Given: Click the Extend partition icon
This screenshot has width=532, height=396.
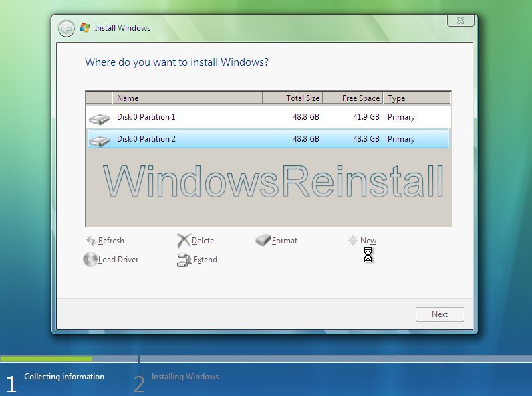Looking at the screenshot, I should point(184,260).
